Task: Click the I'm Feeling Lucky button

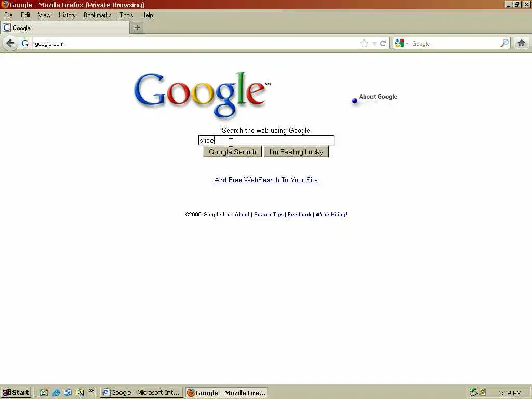Action: 296,152
